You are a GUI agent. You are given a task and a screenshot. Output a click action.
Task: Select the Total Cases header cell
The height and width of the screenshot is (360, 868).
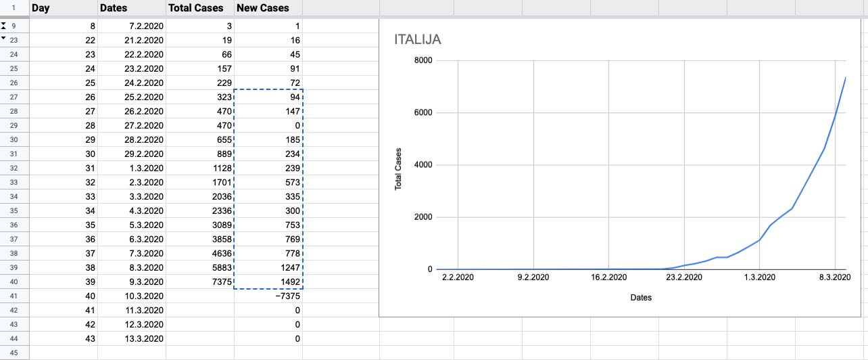click(x=199, y=8)
